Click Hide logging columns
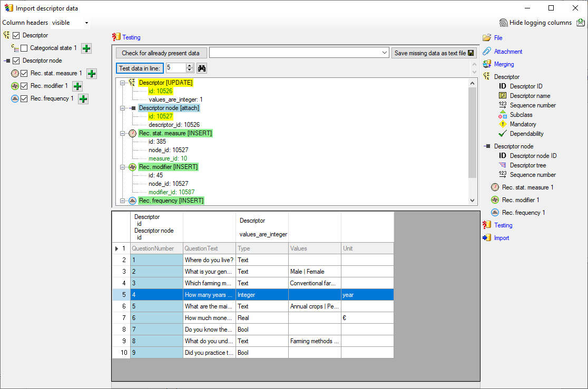 541,23
